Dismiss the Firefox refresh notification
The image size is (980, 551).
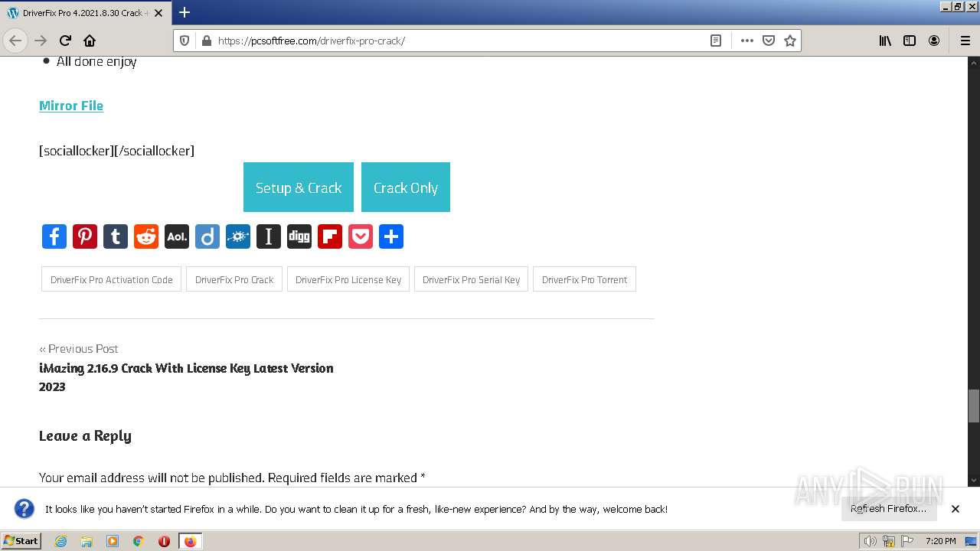(x=955, y=508)
